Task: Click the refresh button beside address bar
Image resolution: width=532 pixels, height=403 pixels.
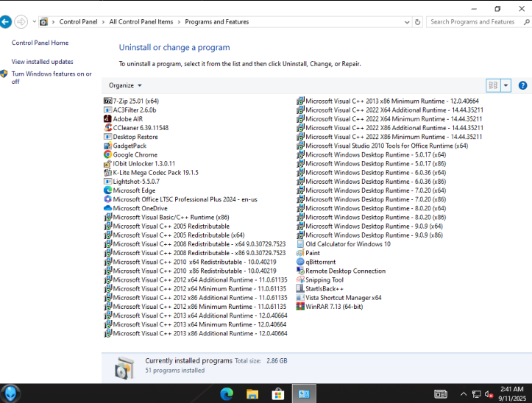Action: pyautogui.click(x=419, y=22)
